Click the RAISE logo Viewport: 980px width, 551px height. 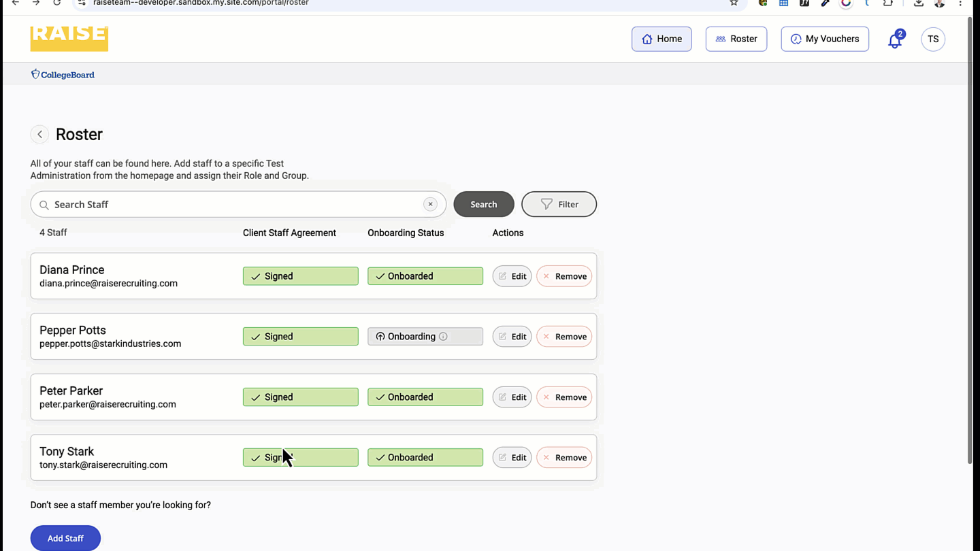(69, 38)
